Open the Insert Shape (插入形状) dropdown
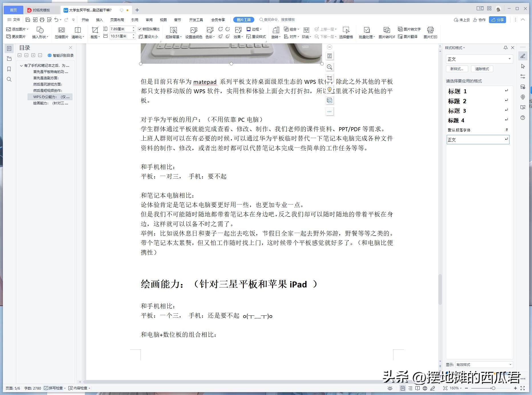Image resolution: width=532 pixels, height=395 pixels. pyautogui.click(x=40, y=33)
